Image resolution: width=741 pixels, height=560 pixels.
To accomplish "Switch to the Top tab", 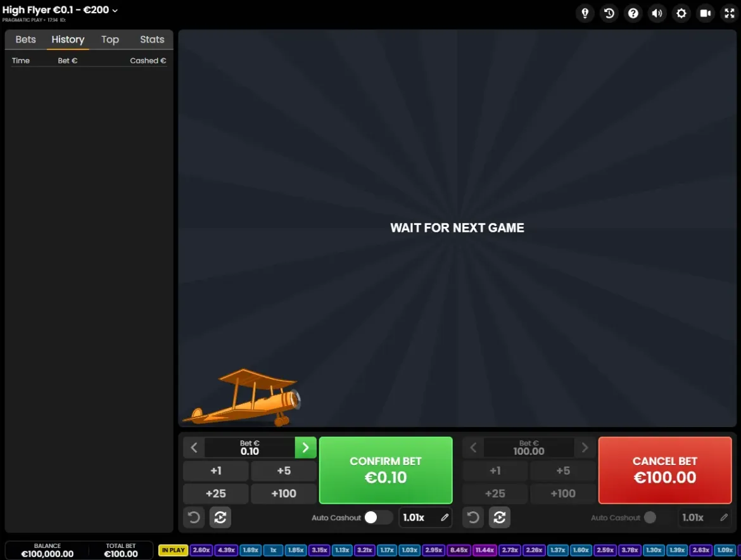I will click(x=110, y=40).
